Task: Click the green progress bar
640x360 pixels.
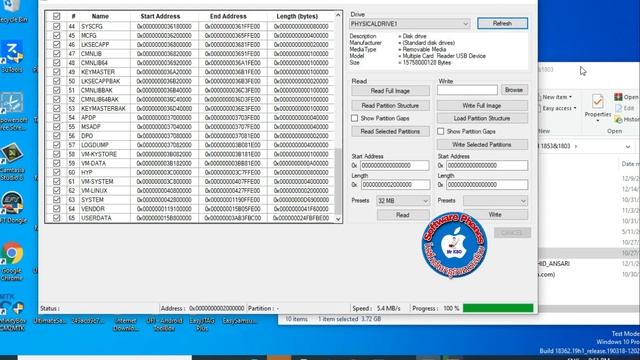Action: tap(498, 308)
